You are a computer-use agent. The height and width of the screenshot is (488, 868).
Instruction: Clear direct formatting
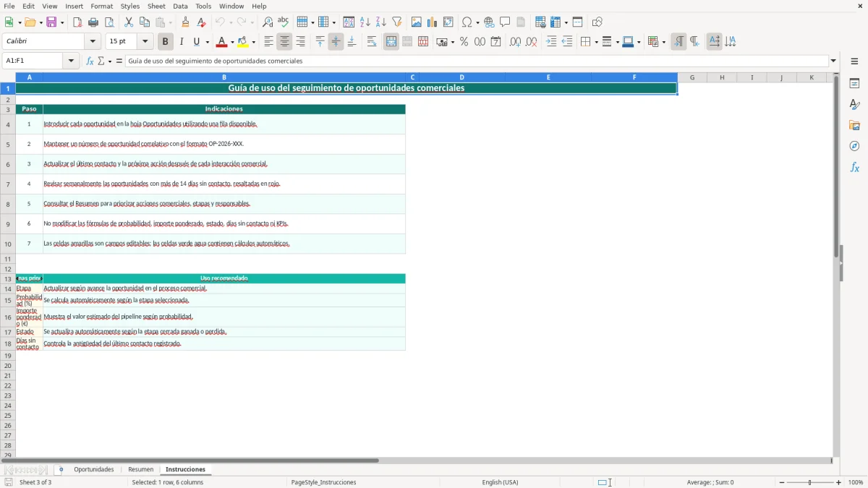pos(202,22)
